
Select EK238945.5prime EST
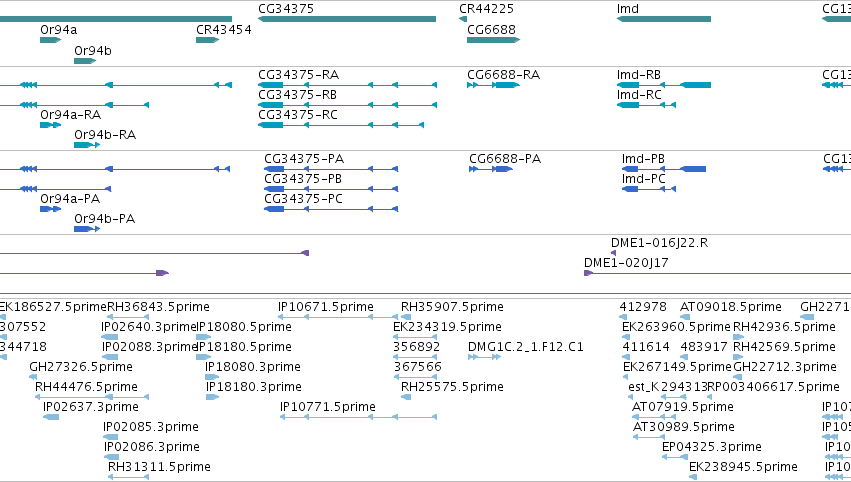(693, 477)
